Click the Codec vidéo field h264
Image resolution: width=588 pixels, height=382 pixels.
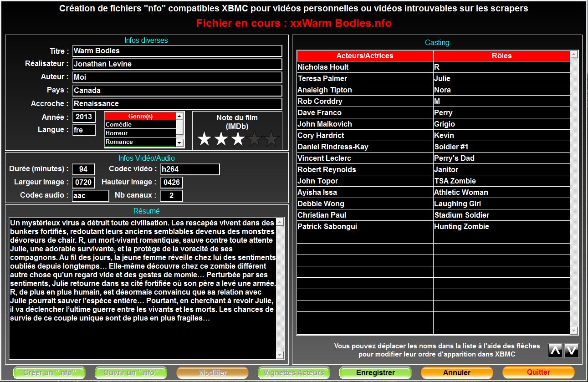pyautogui.click(x=190, y=169)
